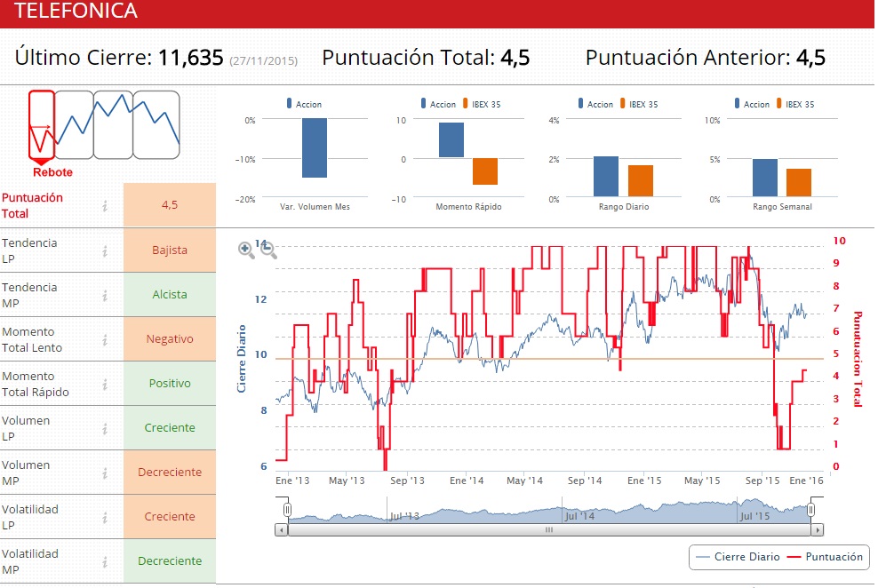Click the Momento Rápido chart title
Screen dimensions: 886x588
468,207
